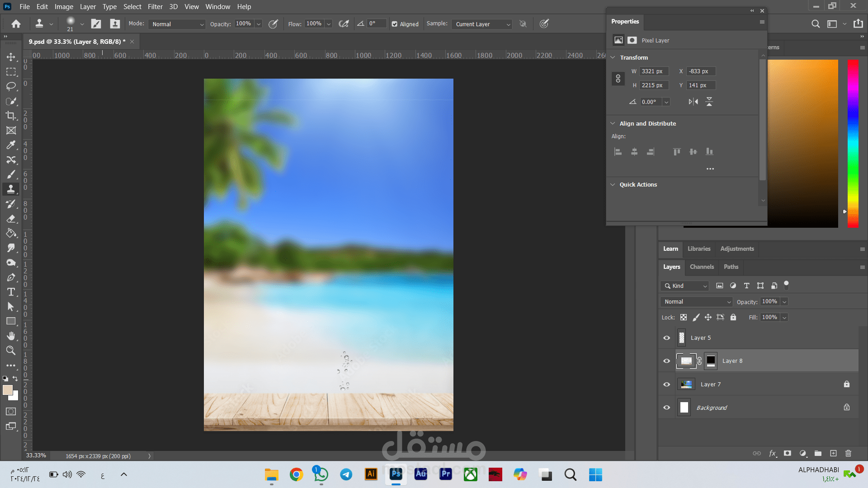This screenshot has width=868, height=488.
Task: Switch to the Libraries tab
Action: pyautogui.click(x=699, y=249)
